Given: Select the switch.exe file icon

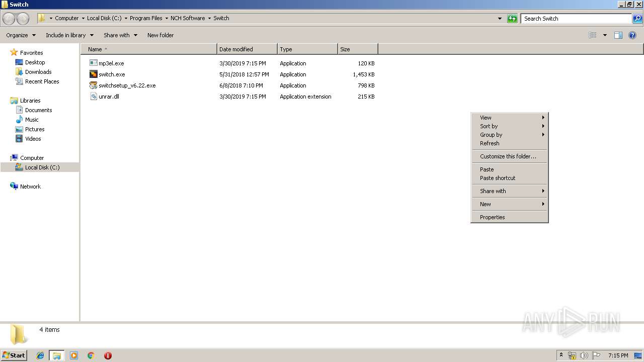Looking at the screenshot, I should pos(93,74).
